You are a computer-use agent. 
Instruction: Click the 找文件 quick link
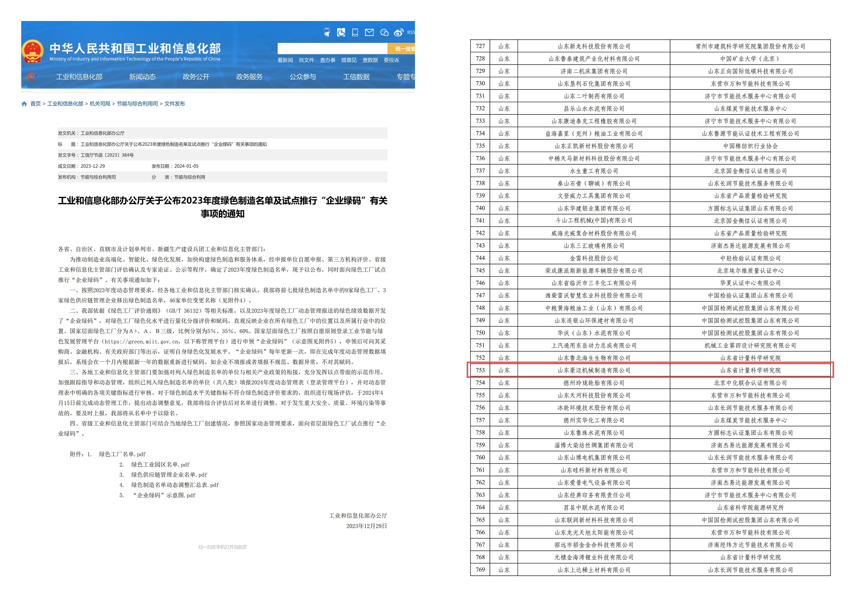[306, 60]
